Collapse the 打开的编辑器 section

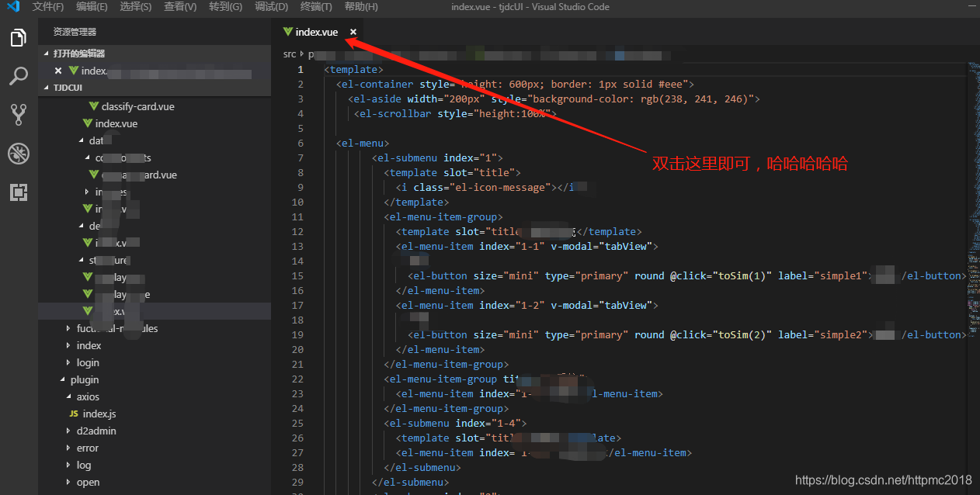click(78, 54)
